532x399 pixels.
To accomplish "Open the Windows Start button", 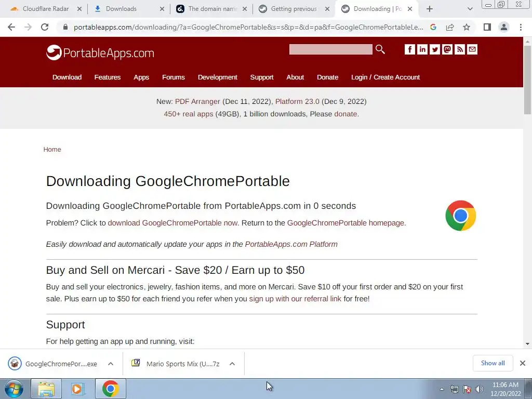I will [x=14, y=389].
